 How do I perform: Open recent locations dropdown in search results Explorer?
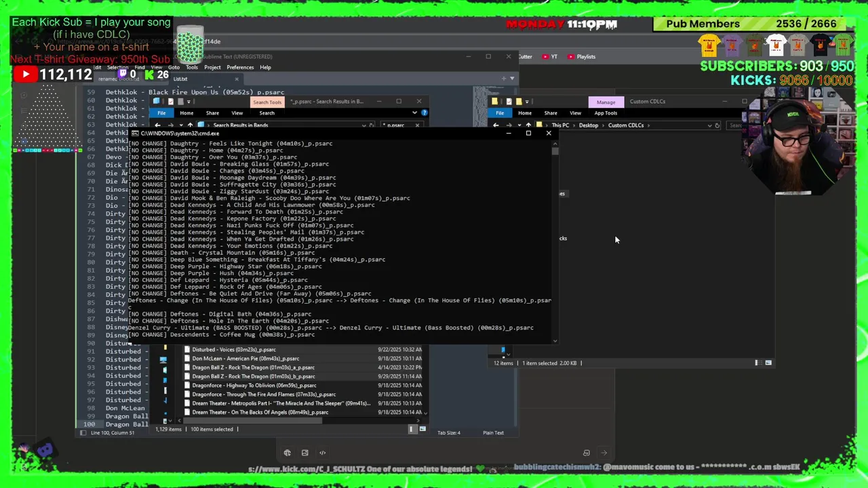(181, 125)
